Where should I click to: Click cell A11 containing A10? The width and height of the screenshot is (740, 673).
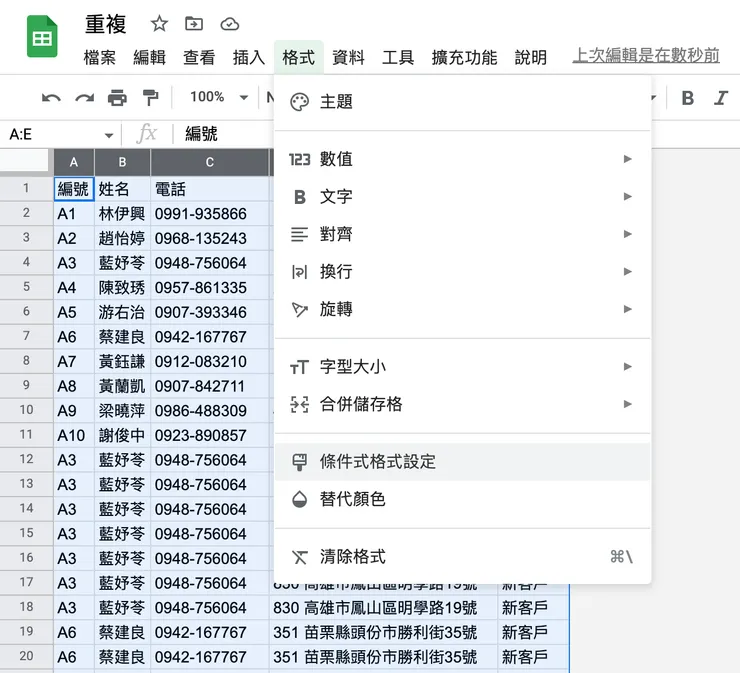[x=74, y=435]
